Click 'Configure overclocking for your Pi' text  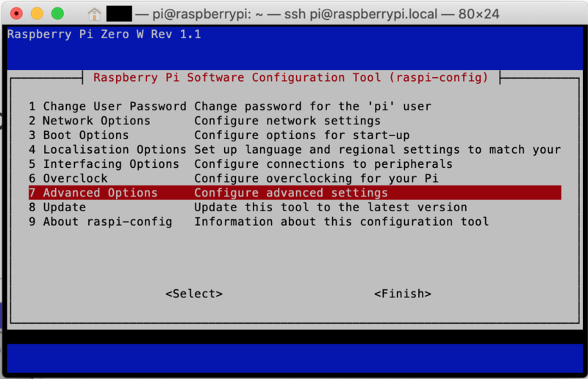[316, 178]
